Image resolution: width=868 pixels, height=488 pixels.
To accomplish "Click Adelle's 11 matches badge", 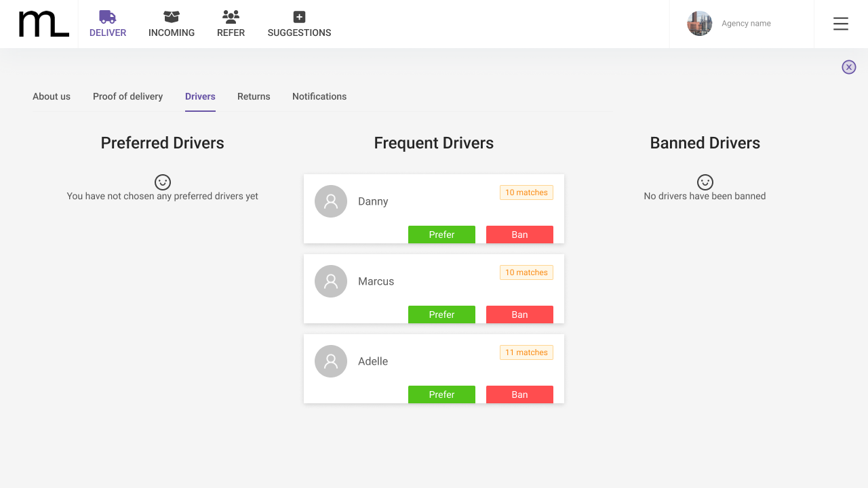I will 526,352.
